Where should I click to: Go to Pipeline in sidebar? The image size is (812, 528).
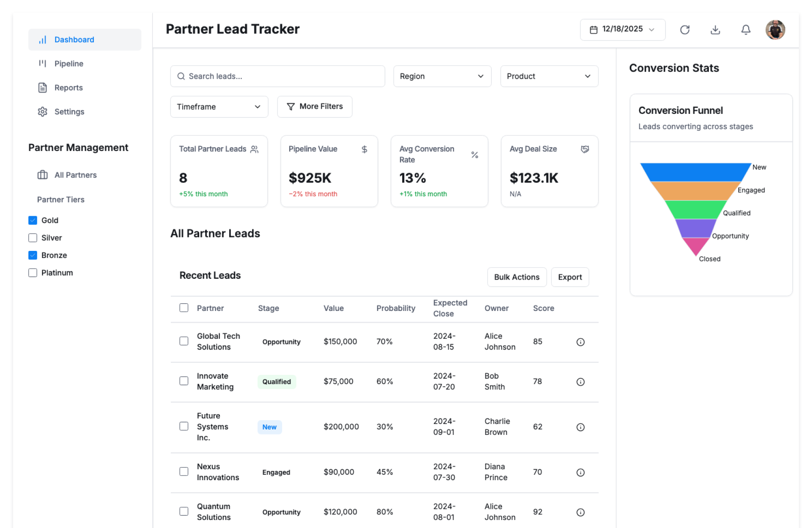(x=69, y=63)
